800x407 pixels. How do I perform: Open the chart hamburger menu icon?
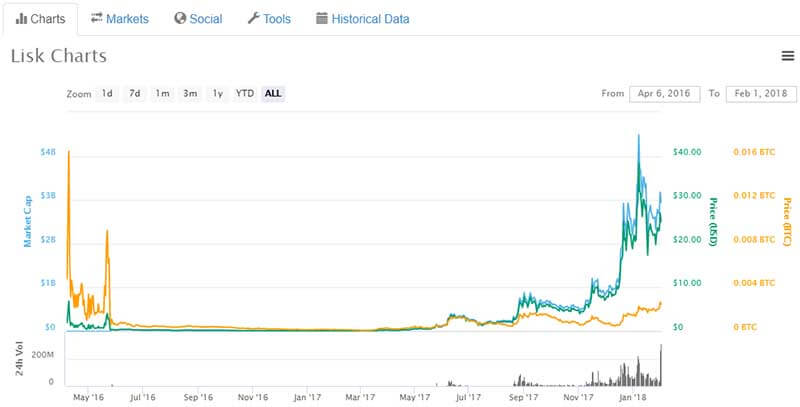coord(788,56)
